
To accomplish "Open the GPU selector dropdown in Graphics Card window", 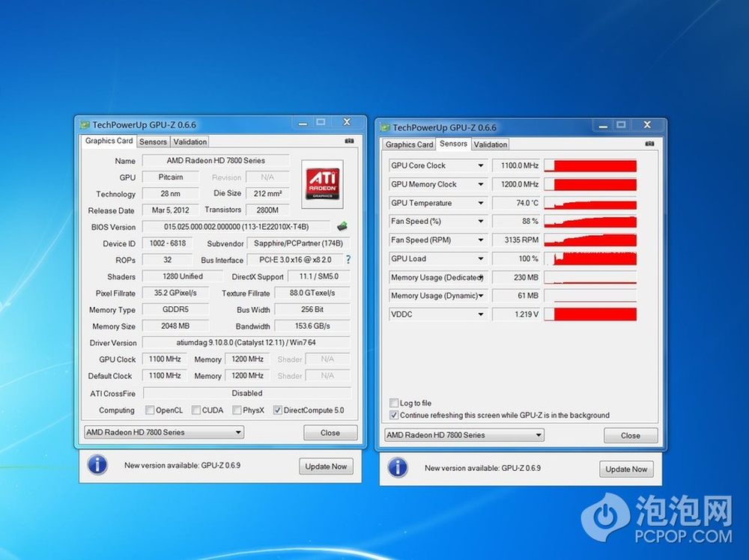I will pos(164,433).
